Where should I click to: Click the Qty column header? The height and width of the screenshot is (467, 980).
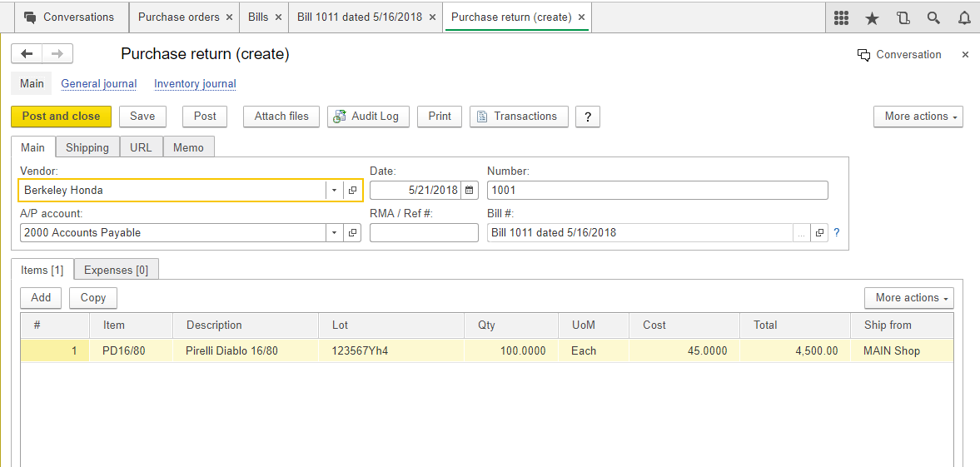pyautogui.click(x=511, y=325)
